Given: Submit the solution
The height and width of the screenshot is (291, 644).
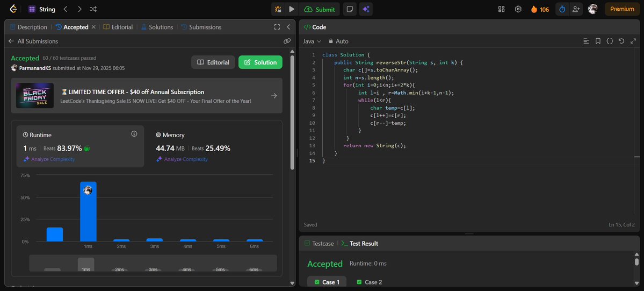Looking at the screenshot, I should 320,9.
